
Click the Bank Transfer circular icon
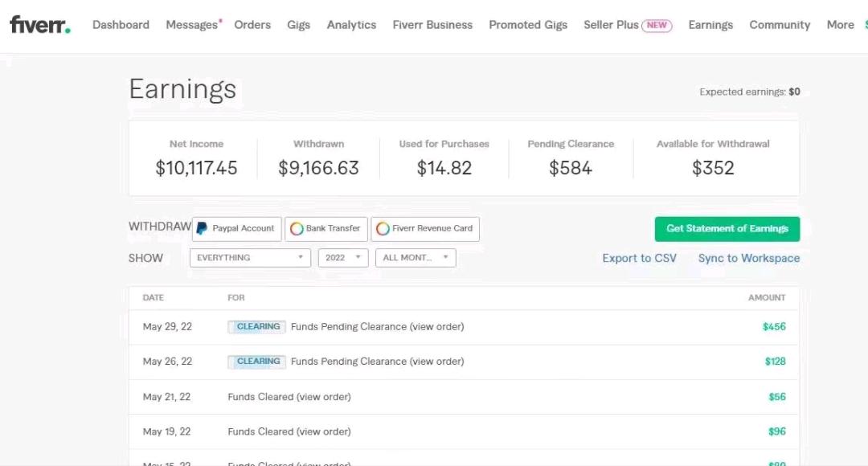tap(297, 229)
